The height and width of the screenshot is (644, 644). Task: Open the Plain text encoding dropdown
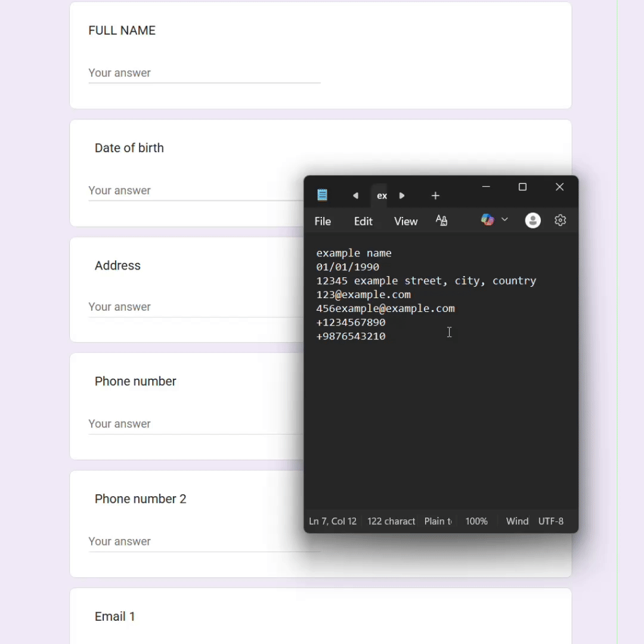pos(438,521)
